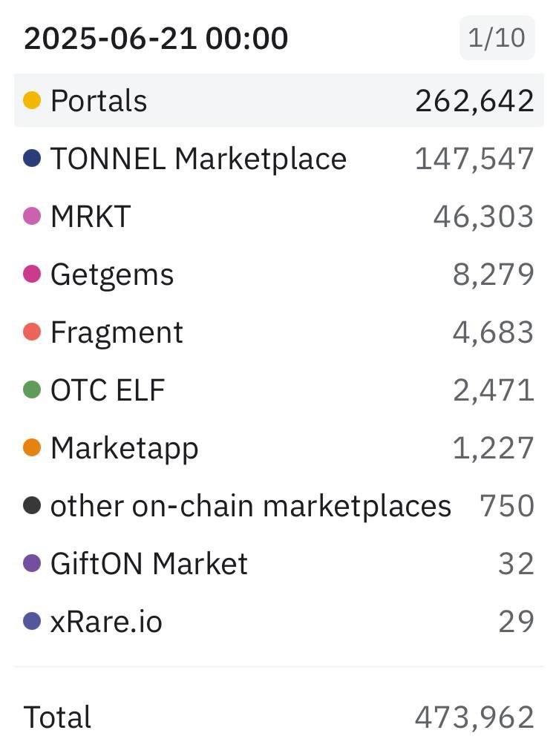The width and height of the screenshot is (556, 756).
Task: Click the xRare.io series label
Action: click(x=106, y=622)
